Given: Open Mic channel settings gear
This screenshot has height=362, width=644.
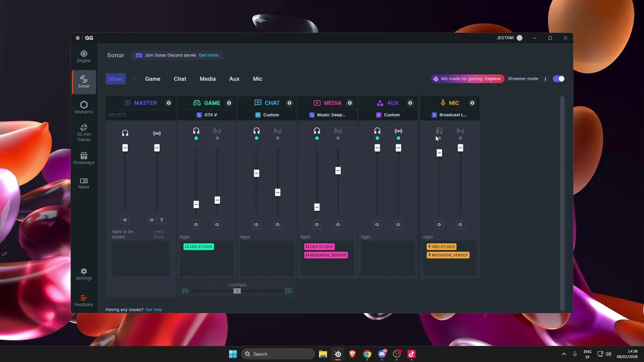Looking at the screenshot, I should (x=472, y=103).
